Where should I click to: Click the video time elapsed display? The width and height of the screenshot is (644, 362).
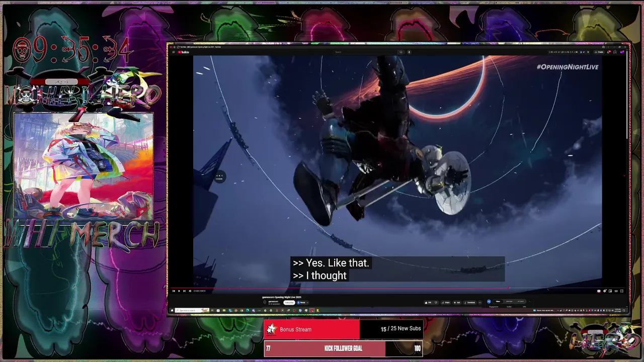[199, 291]
